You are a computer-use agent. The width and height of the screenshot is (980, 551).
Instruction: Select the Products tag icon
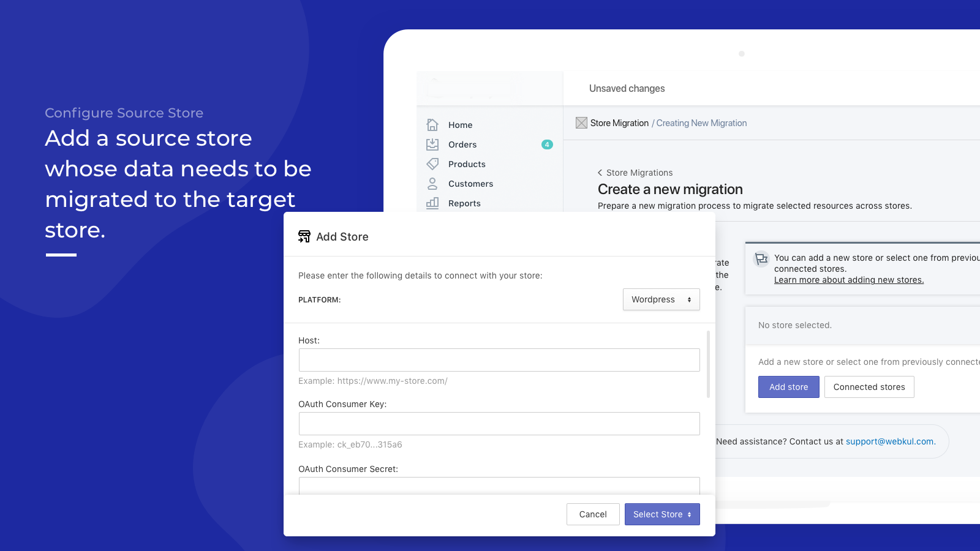click(432, 164)
